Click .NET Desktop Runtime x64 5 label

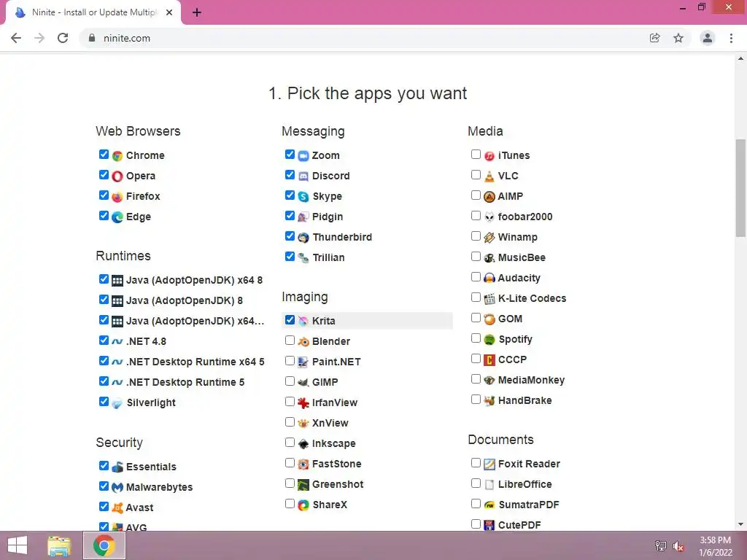(x=195, y=362)
